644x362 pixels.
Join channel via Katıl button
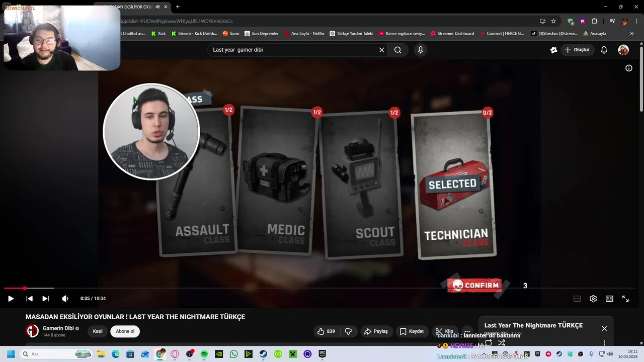click(98, 331)
